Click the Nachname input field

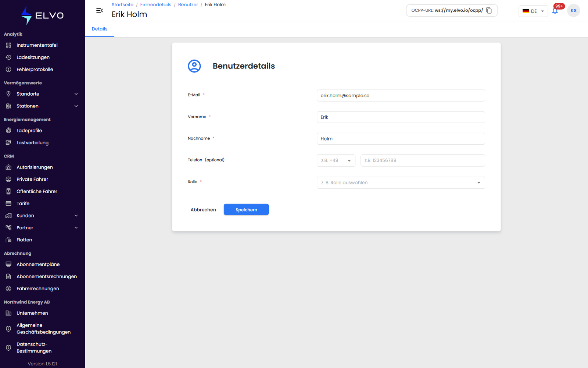[x=401, y=139]
